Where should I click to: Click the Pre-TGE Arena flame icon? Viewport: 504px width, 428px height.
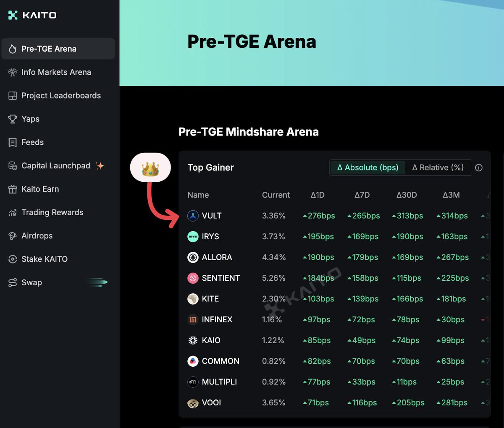click(13, 49)
